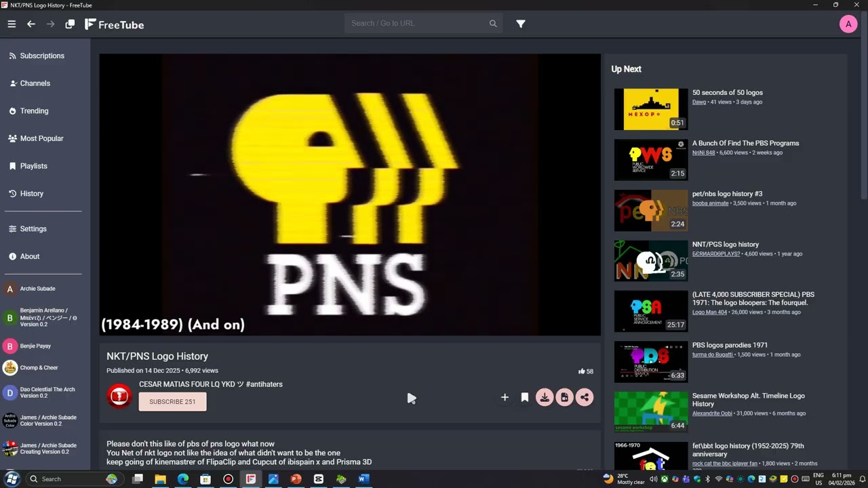
Task: Go to Trending page
Action: (34, 111)
